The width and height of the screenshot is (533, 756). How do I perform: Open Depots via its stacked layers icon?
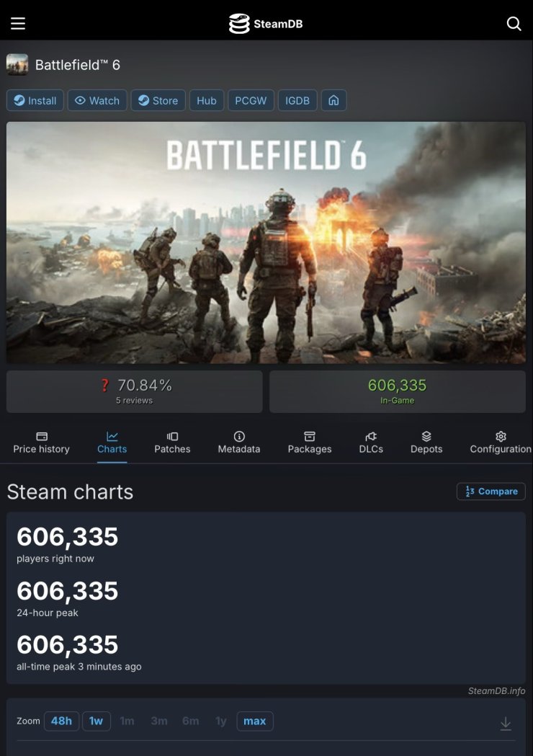(x=426, y=436)
